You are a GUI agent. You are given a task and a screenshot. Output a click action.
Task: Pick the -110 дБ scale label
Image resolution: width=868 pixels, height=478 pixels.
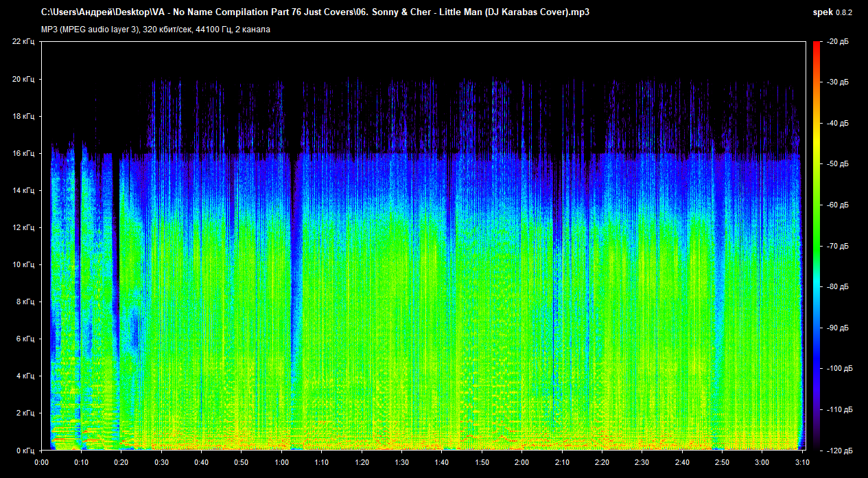[840, 409]
